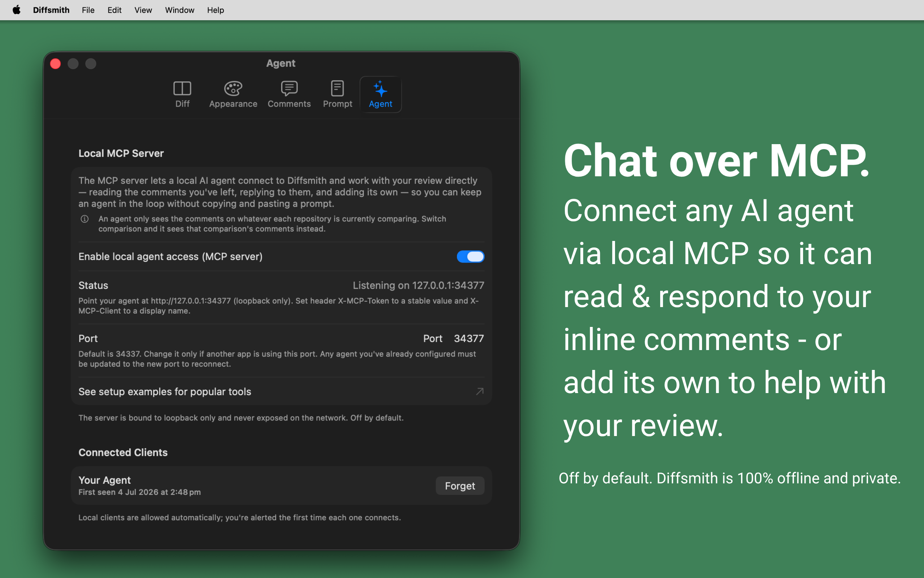Click the Listening on 127.0.0.1:34377 status text
This screenshot has height=578, width=924.
pos(418,285)
